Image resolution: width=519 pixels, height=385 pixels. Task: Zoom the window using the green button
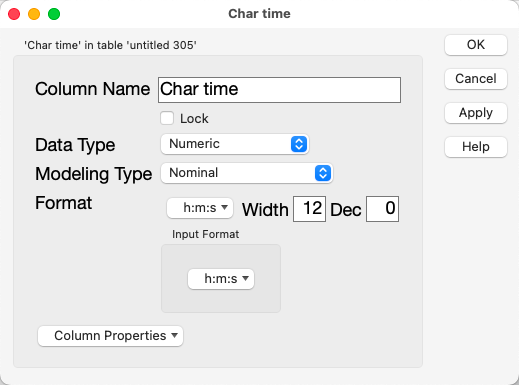[x=54, y=14]
